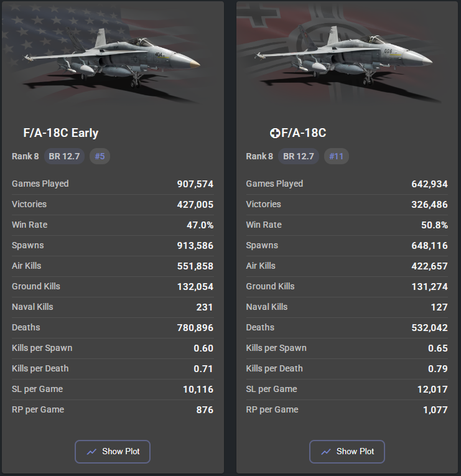
Task: Click the plot line icon on the German F/A-18C card
Action: click(327, 452)
